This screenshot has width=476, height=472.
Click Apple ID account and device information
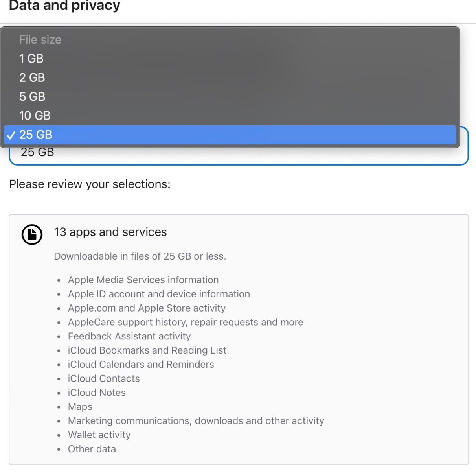(x=159, y=294)
